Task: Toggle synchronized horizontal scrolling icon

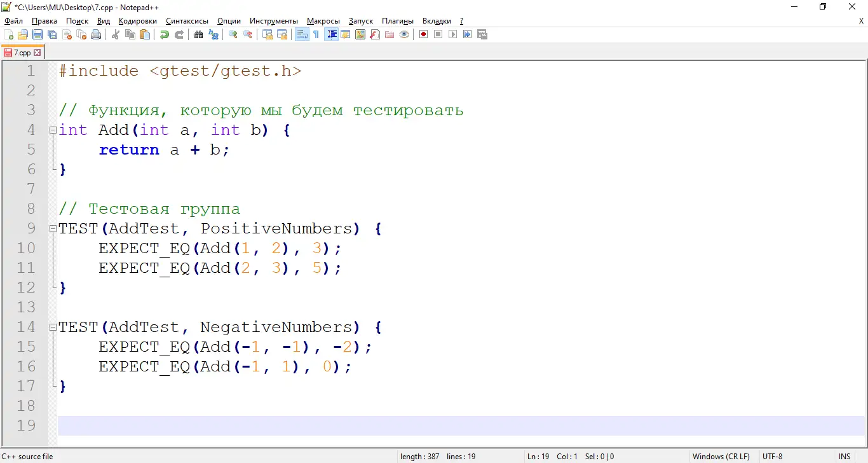Action: click(282, 34)
